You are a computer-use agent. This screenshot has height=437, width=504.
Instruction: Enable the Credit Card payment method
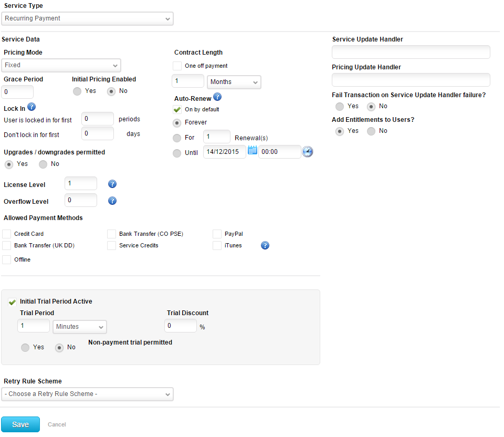(x=7, y=234)
